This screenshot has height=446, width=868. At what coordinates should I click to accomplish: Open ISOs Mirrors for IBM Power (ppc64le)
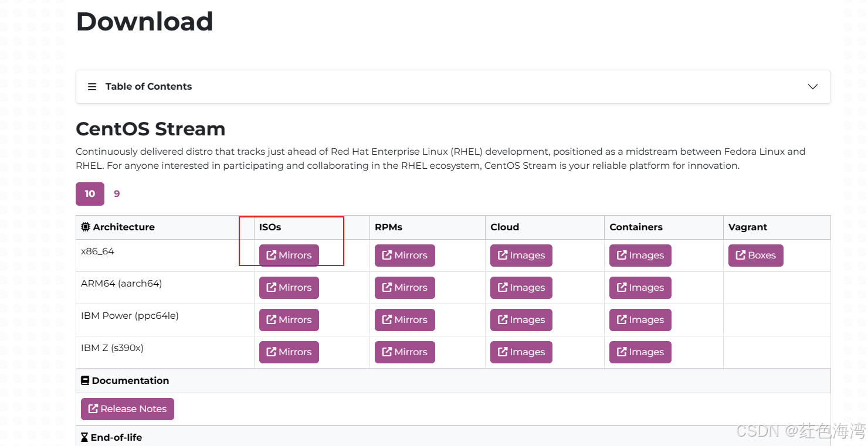pyautogui.click(x=289, y=320)
